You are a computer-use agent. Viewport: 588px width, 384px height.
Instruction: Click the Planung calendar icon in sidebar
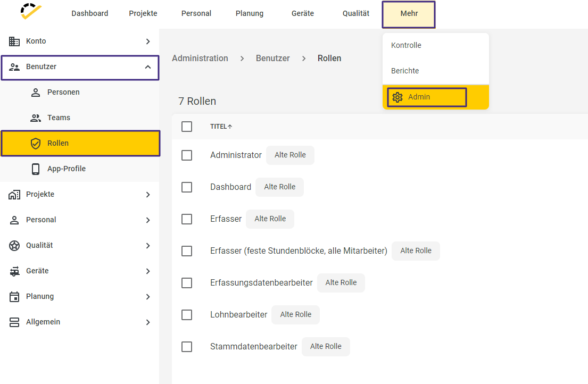pos(14,297)
